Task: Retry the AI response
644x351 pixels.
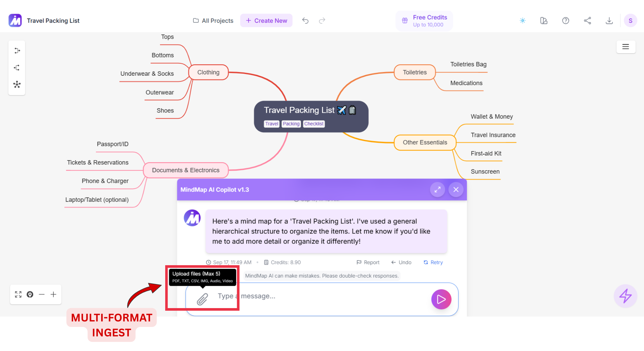Action: coord(433,262)
